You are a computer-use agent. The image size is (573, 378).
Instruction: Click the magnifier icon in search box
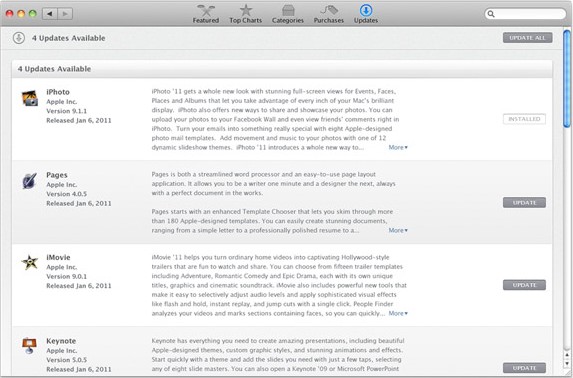click(491, 14)
